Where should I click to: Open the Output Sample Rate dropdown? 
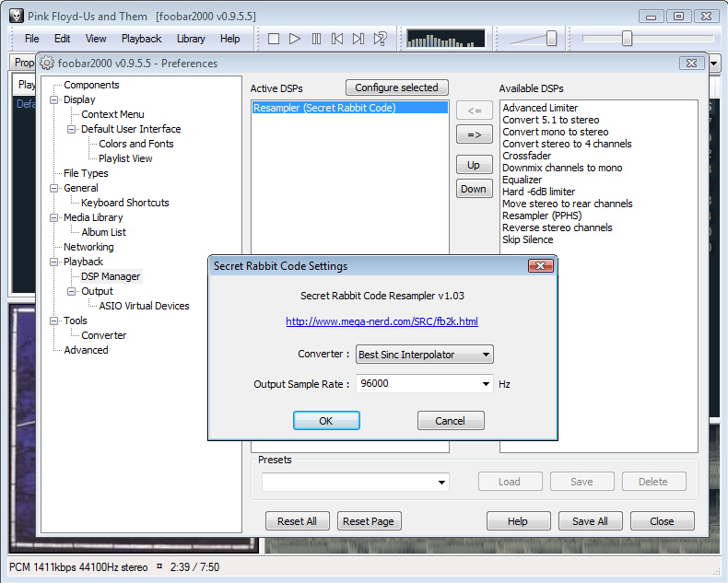(x=486, y=384)
